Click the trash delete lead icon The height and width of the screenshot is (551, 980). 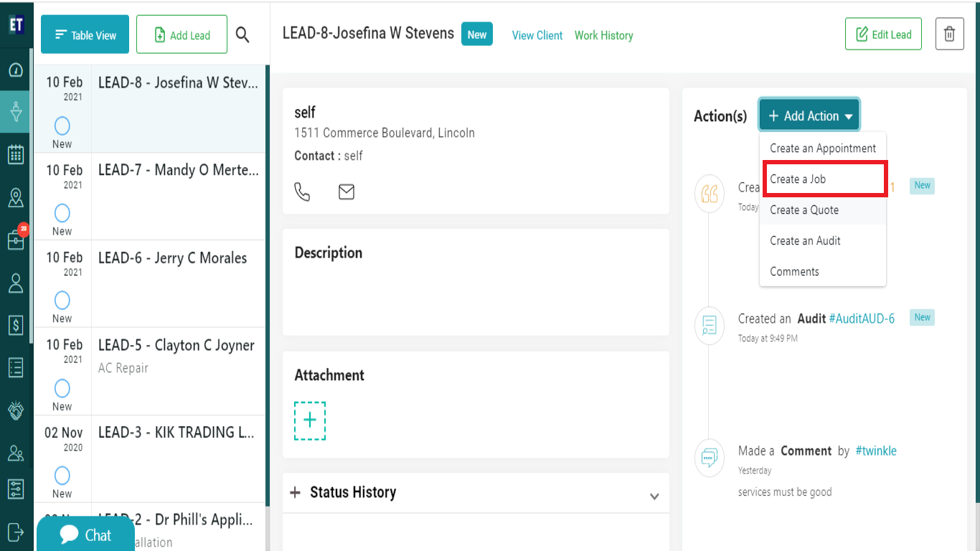tap(949, 34)
